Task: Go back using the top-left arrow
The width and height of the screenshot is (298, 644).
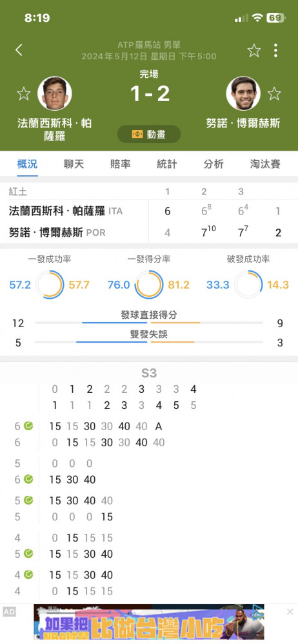Action: click(x=19, y=50)
